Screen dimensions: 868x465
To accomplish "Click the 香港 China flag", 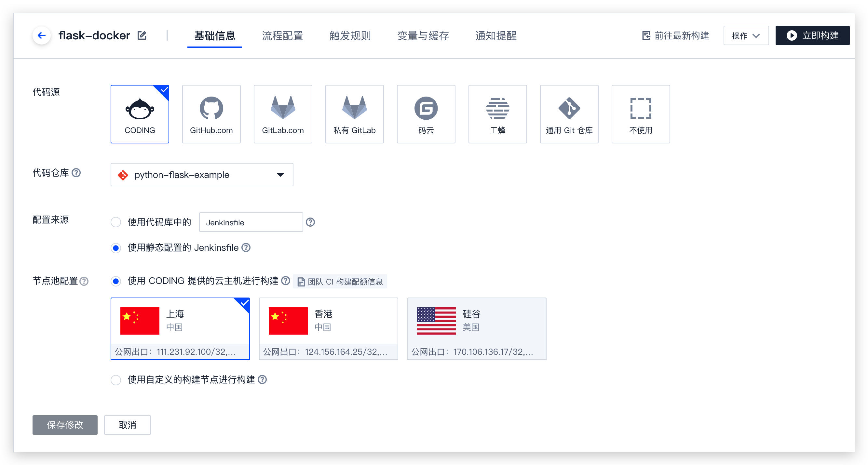I will point(288,321).
